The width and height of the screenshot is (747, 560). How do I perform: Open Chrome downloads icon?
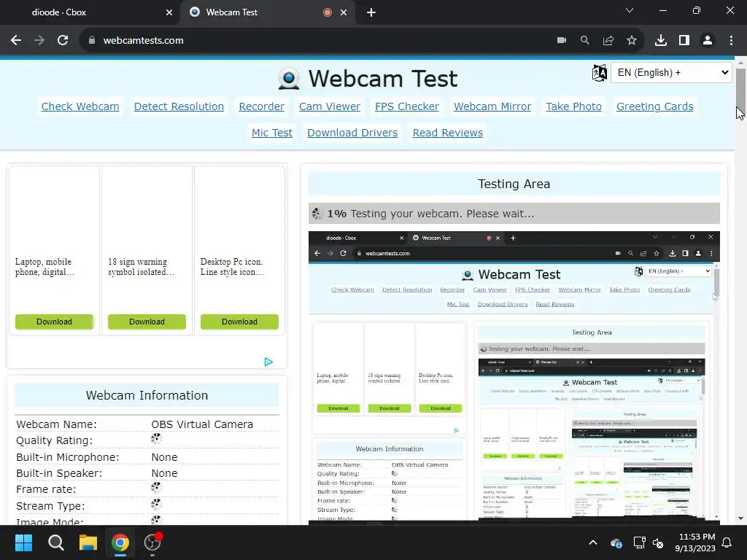661,41
